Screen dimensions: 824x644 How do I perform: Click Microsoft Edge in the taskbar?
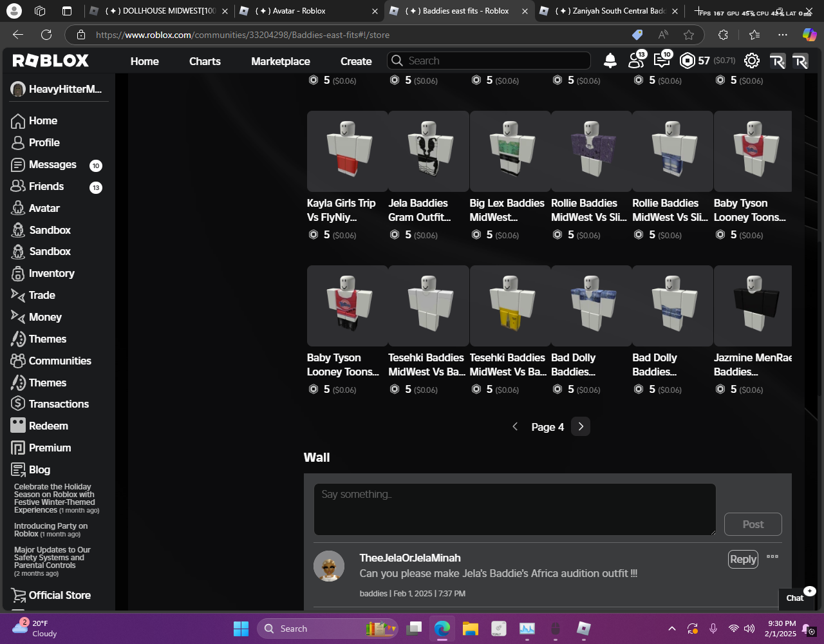(442, 629)
